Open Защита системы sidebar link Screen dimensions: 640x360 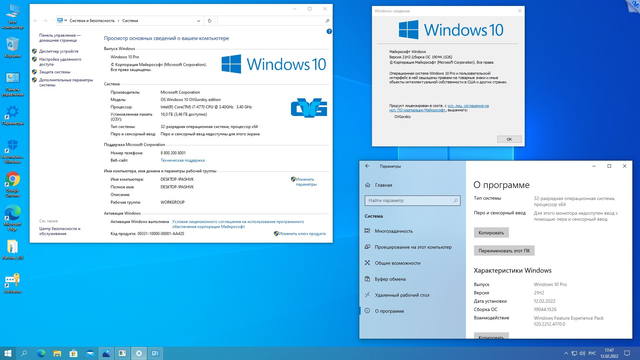coord(54,72)
